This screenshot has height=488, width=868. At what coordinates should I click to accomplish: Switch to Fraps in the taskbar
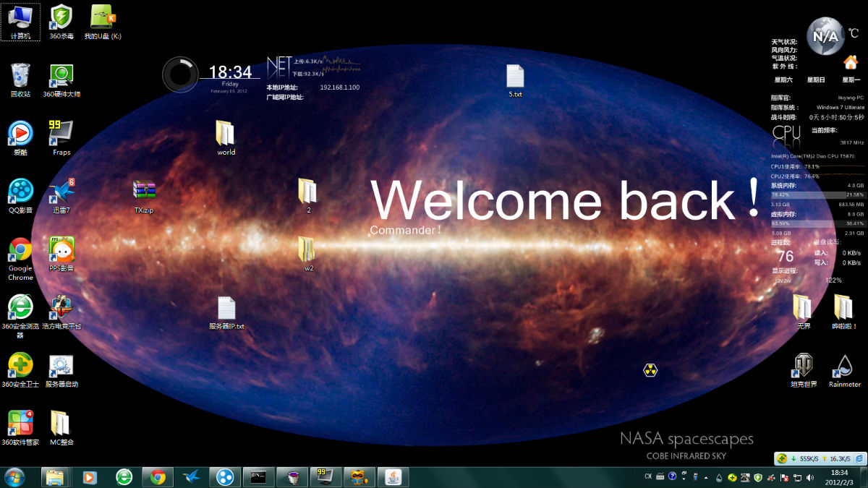325,477
